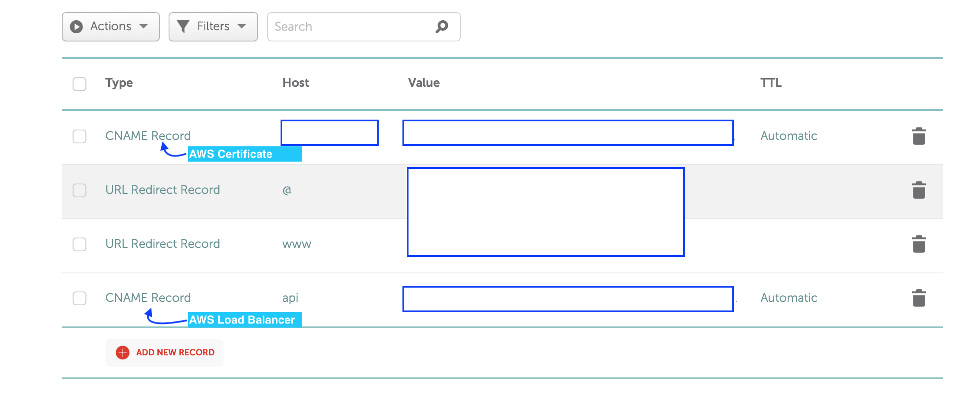Viewport: 980px width, 399px height.
Task: Sort records by the Host column header
Action: click(296, 82)
